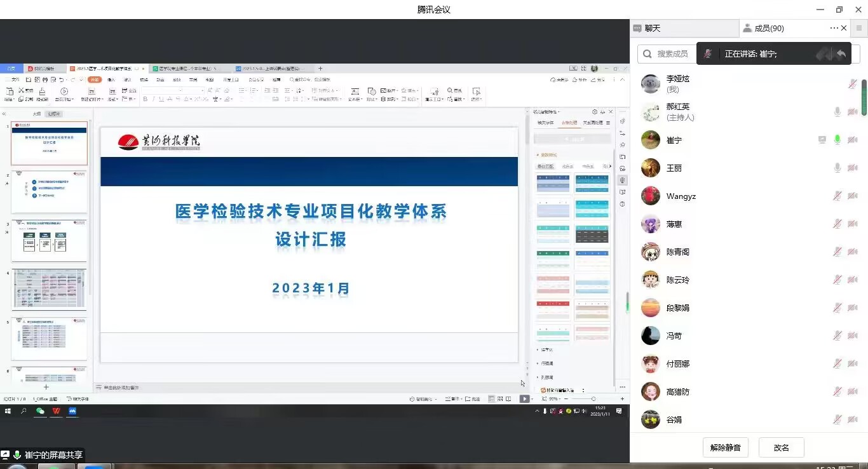Open hamburger menu at panel top right
Viewport: 868px width, 469px height.
coord(859,28)
